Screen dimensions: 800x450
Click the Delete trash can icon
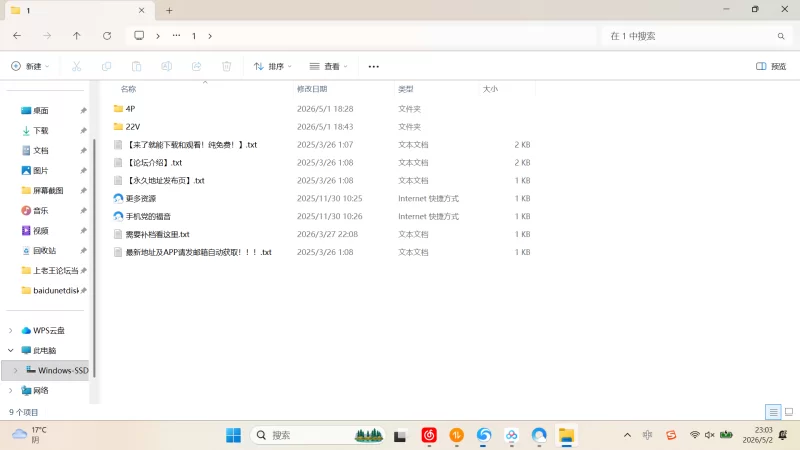(x=227, y=66)
